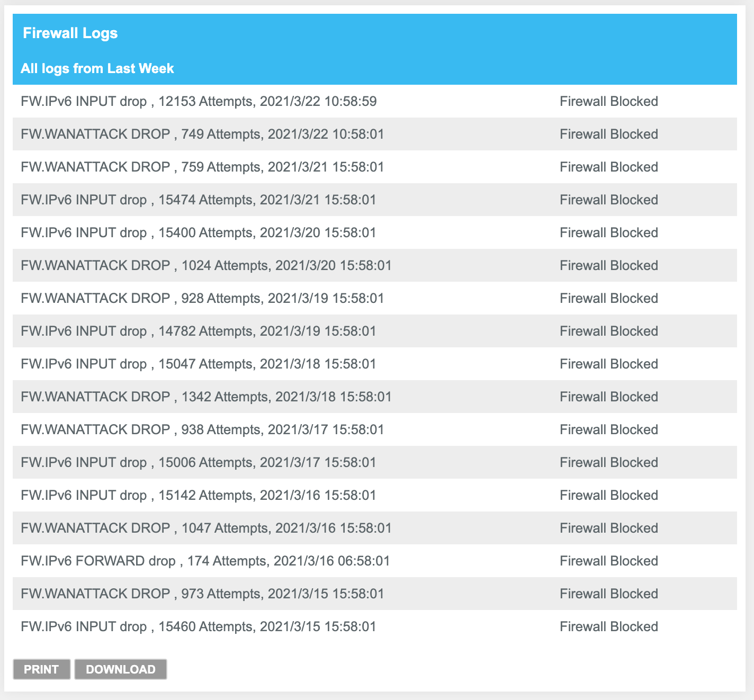Select the IPv6 INPUT 15006 Attempts row
Screen dimensions: 754x700
click(199, 462)
